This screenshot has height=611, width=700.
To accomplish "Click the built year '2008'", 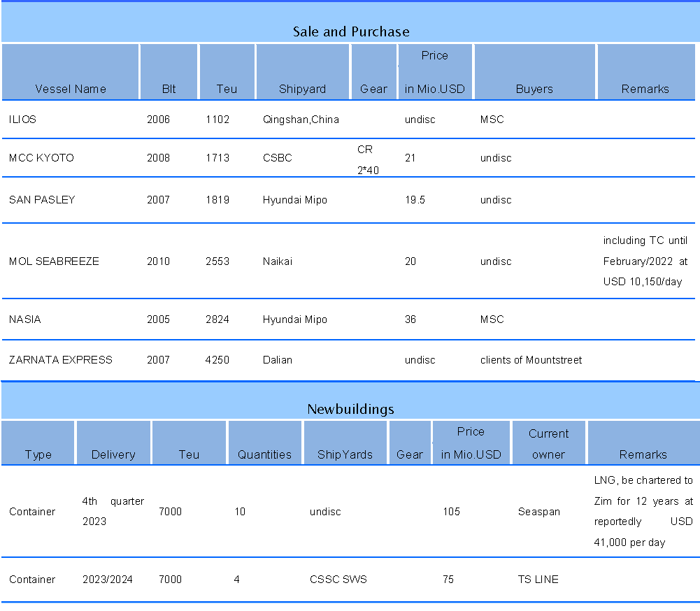I will [x=159, y=158].
